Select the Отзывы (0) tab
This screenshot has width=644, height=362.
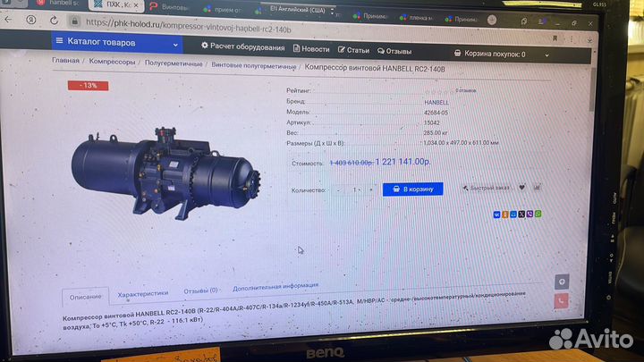click(200, 290)
